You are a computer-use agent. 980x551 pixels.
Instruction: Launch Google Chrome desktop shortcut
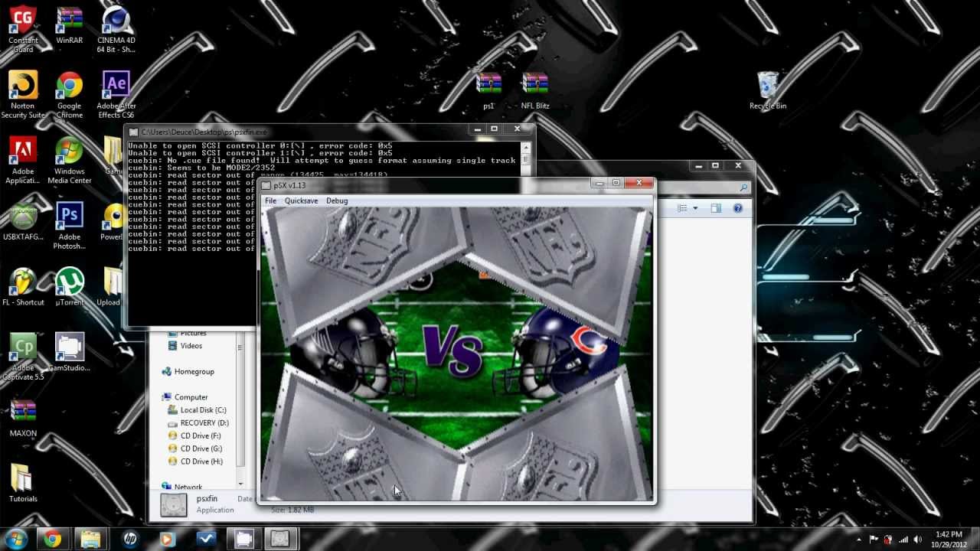(70, 95)
